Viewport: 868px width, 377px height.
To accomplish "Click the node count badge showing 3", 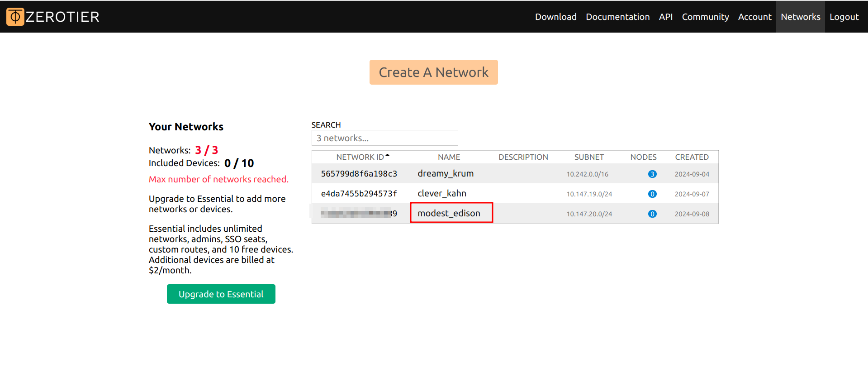I will coord(652,174).
